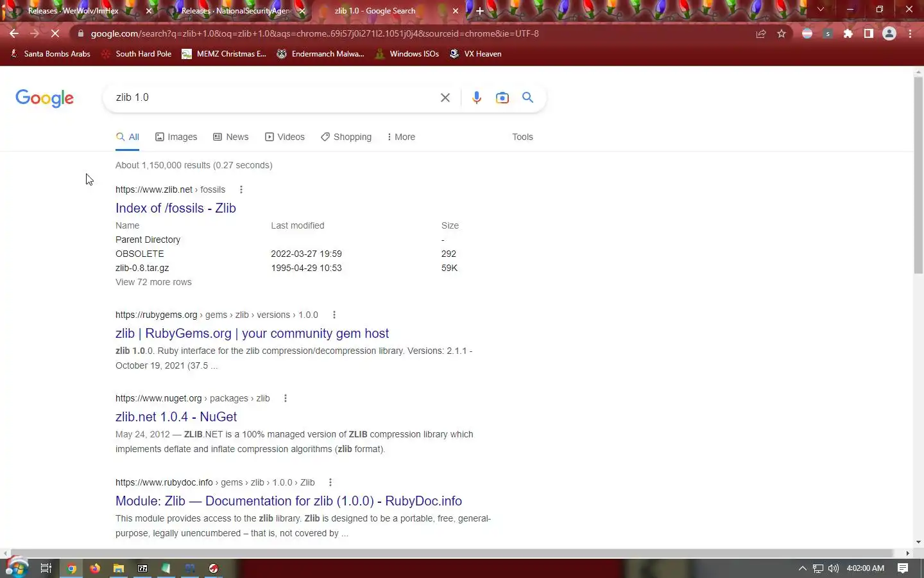The image size is (924, 578).
Task: Open the VX Heaven bookmark
Action: pos(475,54)
